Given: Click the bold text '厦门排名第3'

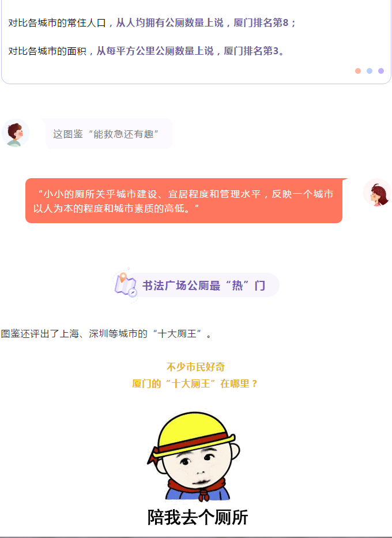Looking at the screenshot, I should point(251,51).
